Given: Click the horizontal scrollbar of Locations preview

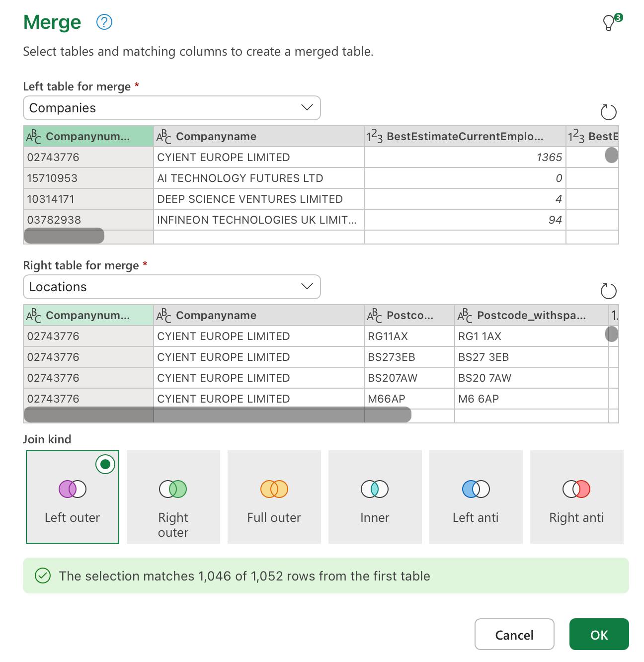Looking at the screenshot, I should [218, 414].
